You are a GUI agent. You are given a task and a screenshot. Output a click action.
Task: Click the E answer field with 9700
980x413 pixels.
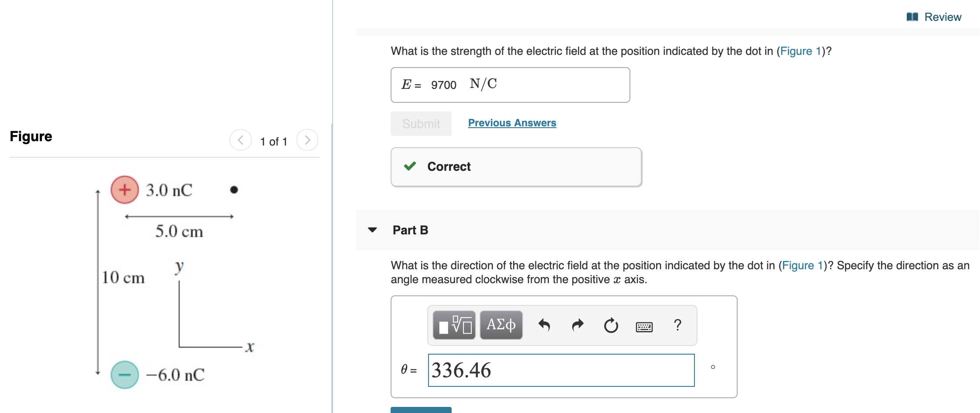coord(510,85)
